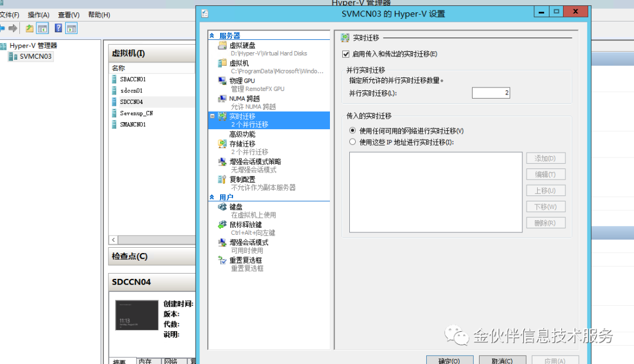Select the 存储迁移 storage migration icon
The height and width of the screenshot is (364, 634).
tap(222, 144)
